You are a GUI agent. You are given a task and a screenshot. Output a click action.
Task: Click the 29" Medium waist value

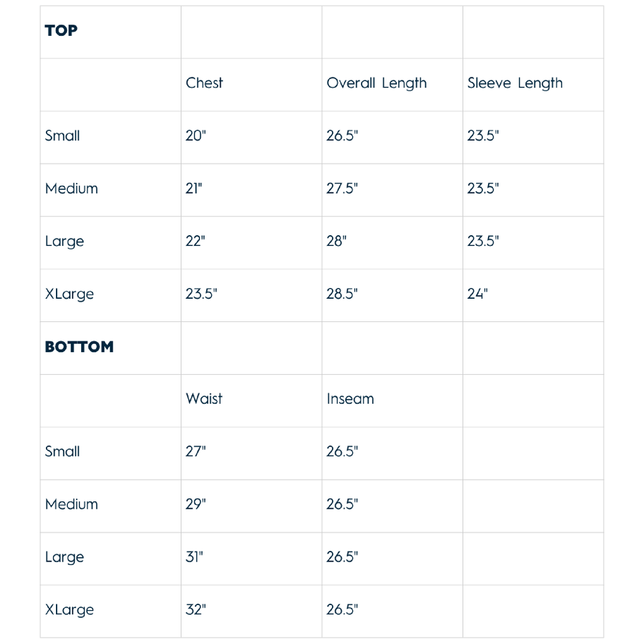click(x=196, y=504)
